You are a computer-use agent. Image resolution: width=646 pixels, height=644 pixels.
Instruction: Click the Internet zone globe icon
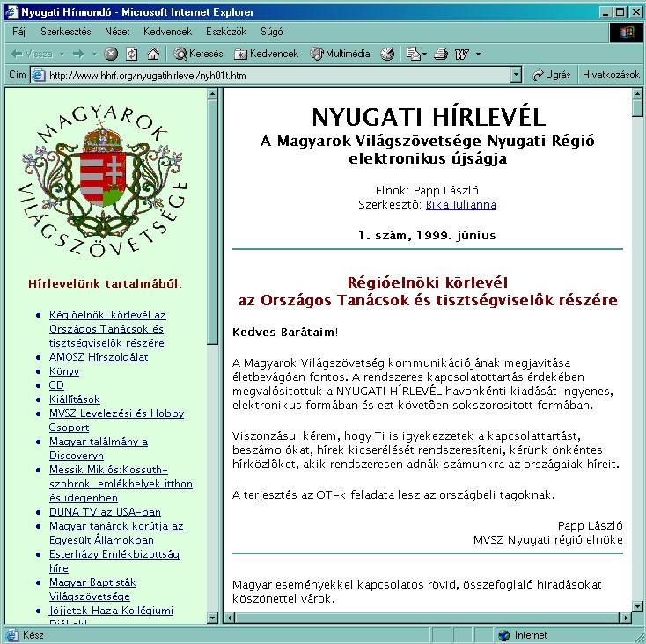(503, 635)
